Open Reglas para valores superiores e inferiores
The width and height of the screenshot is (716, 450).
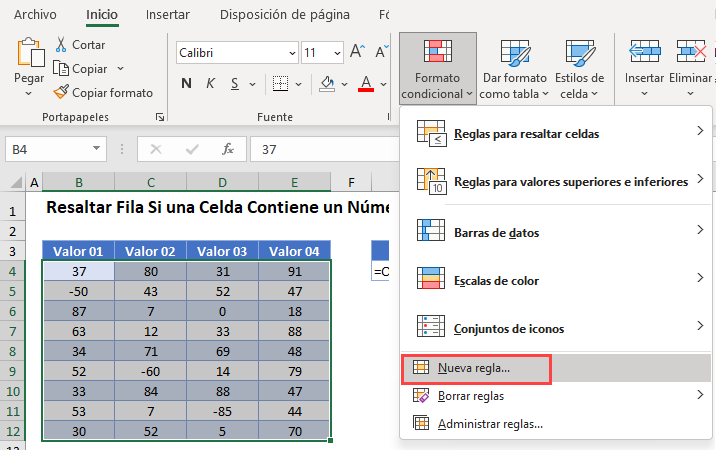coord(556,181)
